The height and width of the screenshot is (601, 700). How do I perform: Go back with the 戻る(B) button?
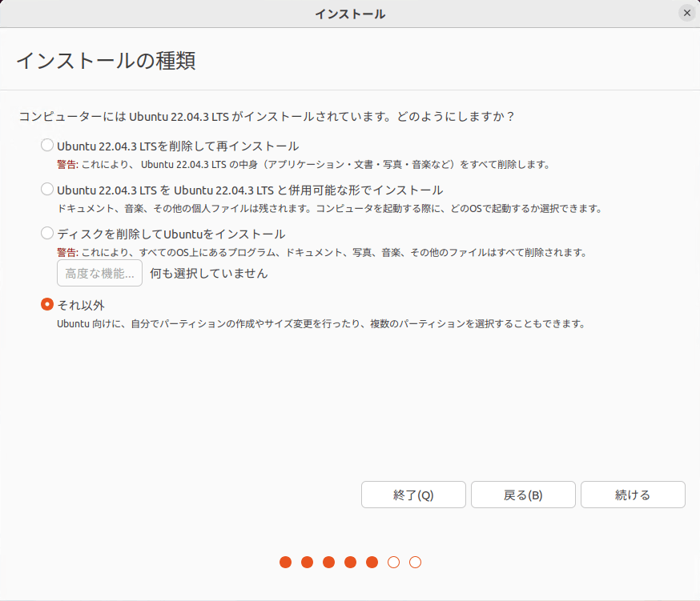(523, 495)
